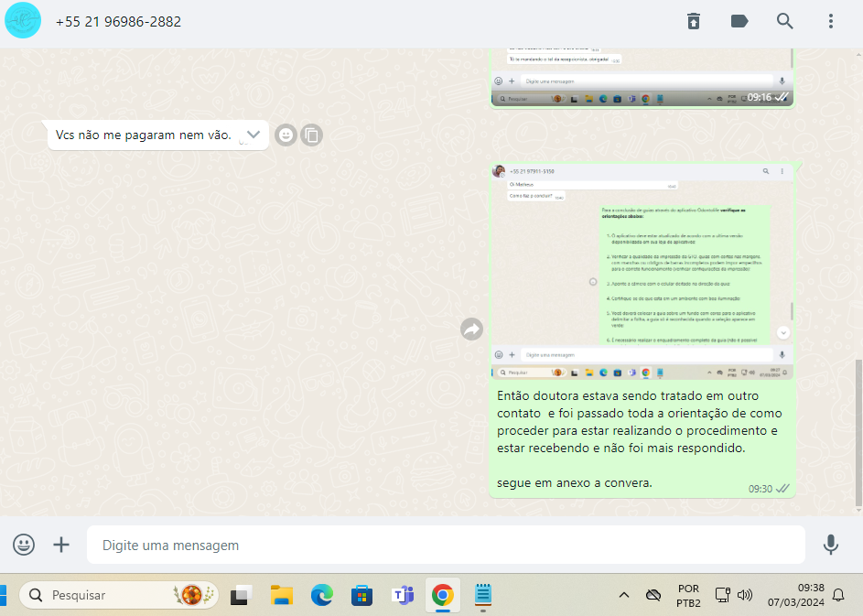Screen dimensions: 863x616
Task: Search messages with the magnifier icon
Action: [x=784, y=21]
